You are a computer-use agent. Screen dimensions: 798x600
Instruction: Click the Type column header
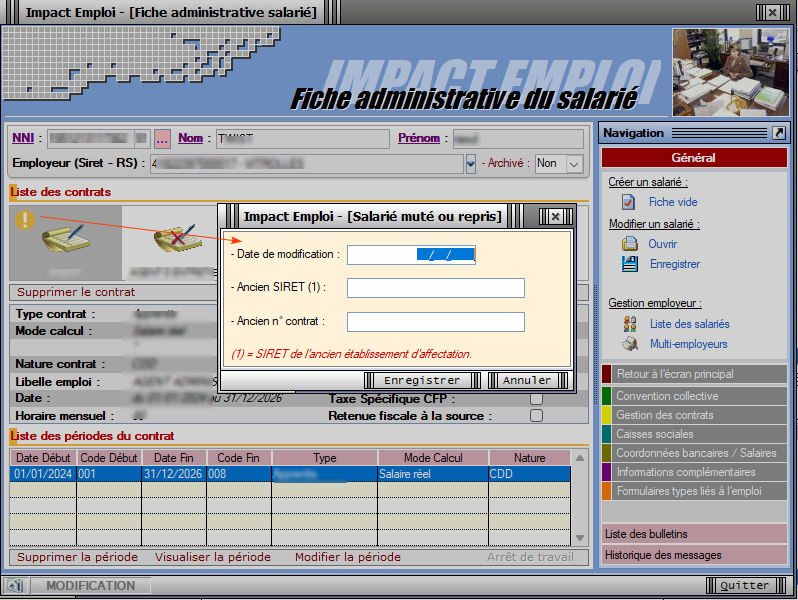[x=325, y=458]
